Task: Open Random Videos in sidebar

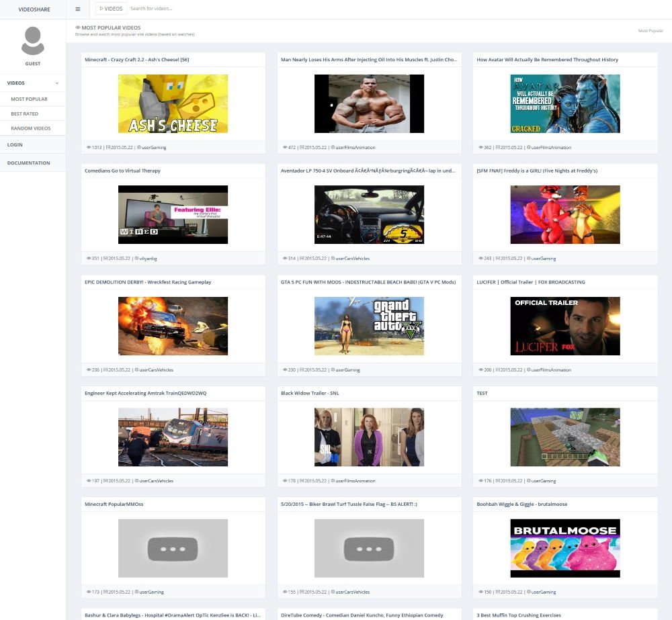Action: pyautogui.click(x=30, y=128)
